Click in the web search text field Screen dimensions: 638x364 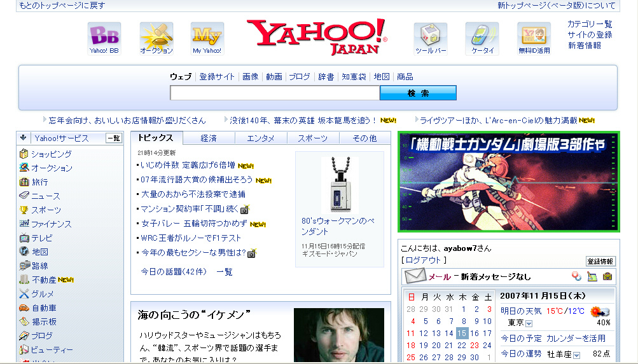[275, 93]
